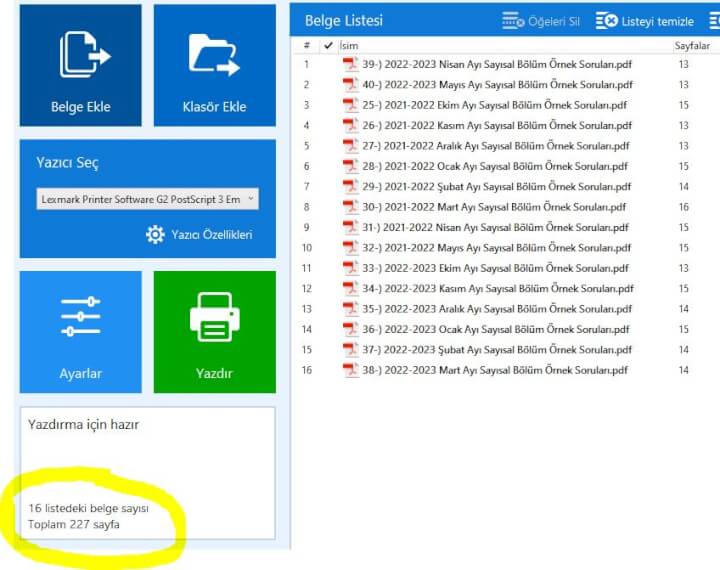Screen dimensions: 720x570
Task: Start printing with the green Yazdır tile
Action: (x=214, y=332)
